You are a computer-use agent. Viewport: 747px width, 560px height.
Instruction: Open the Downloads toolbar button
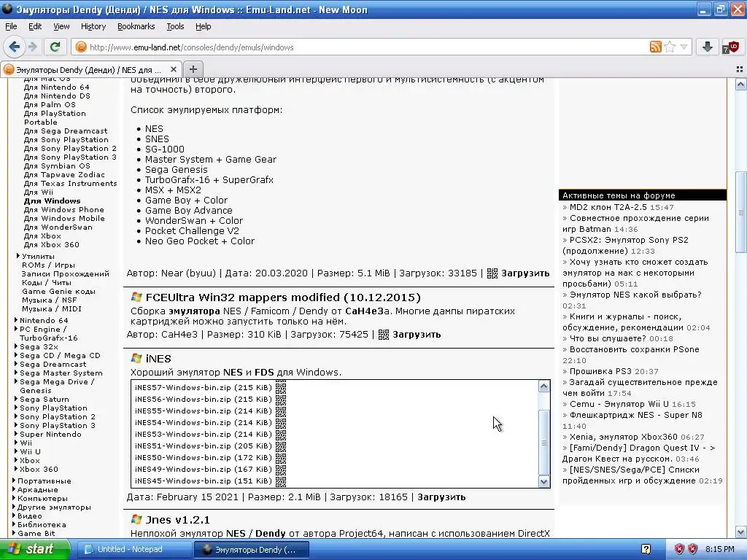click(x=708, y=47)
